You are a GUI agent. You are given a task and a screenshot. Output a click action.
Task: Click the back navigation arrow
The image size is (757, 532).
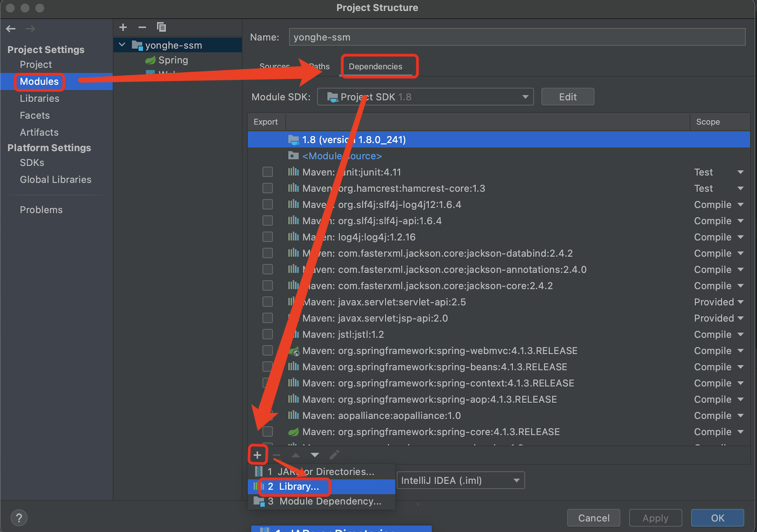point(11,29)
